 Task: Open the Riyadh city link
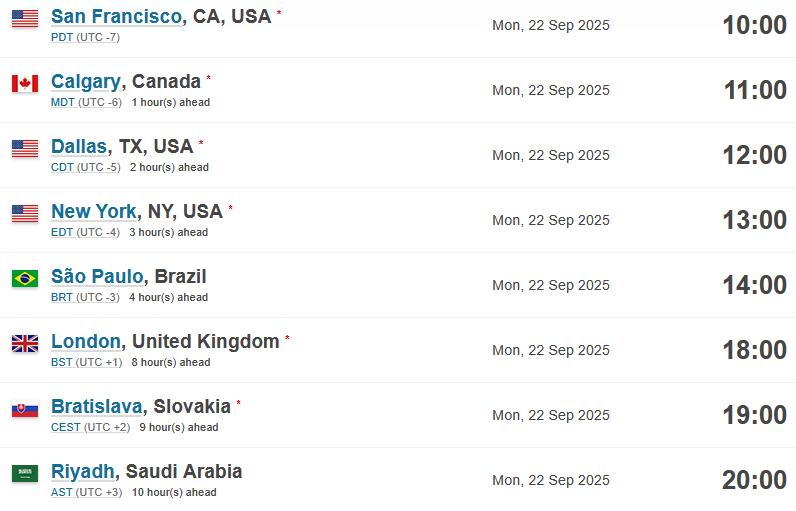(x=82, y=471)
